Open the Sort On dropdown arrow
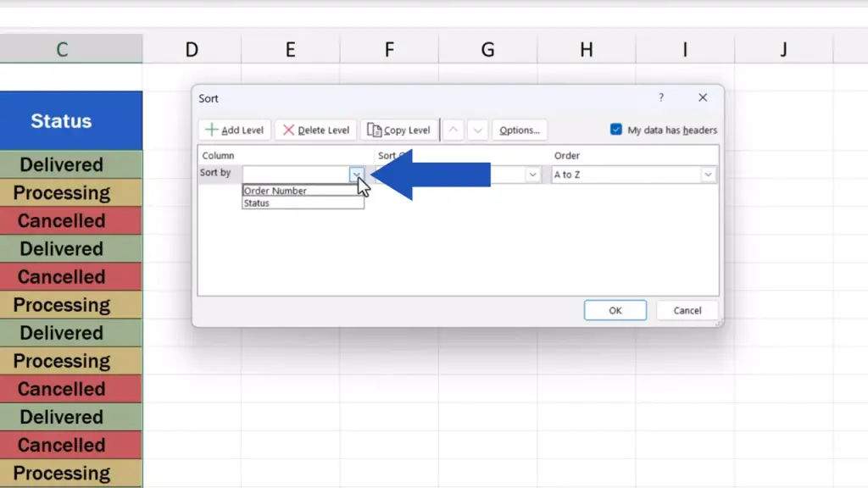This screenshot has height=488, width=868. (x=533, y=175)
